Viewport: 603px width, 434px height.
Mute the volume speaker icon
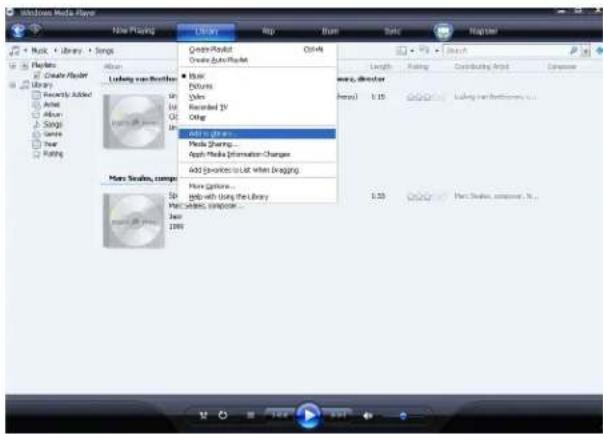368,416
